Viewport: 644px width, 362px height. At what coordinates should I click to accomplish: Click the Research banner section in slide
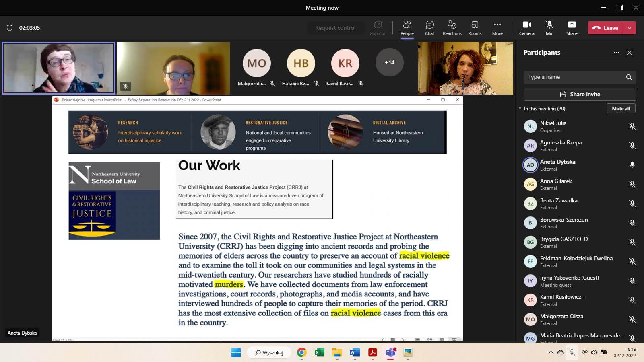[x=130, y=132]
